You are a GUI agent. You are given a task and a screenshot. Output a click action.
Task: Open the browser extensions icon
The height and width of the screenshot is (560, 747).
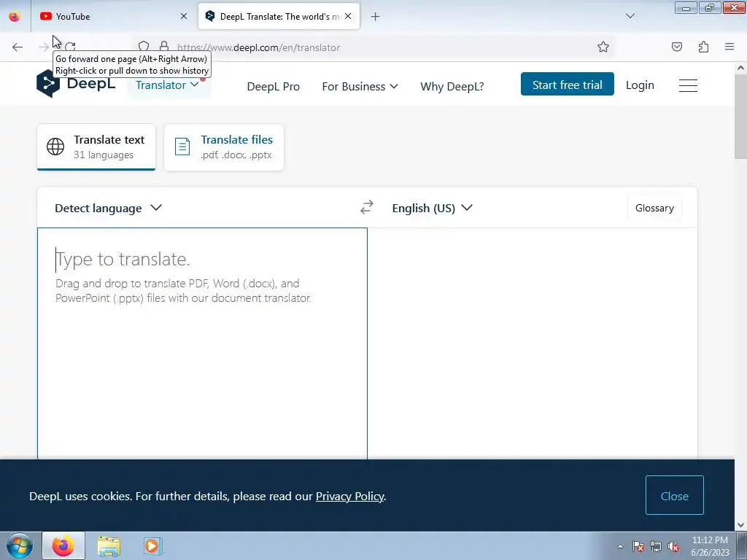coord(703,47)
